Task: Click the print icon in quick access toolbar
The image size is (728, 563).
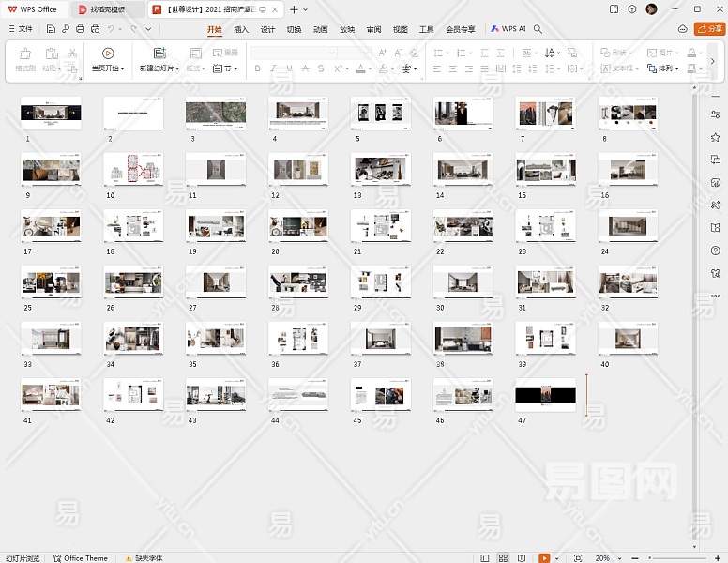Action: coord(80,29)
